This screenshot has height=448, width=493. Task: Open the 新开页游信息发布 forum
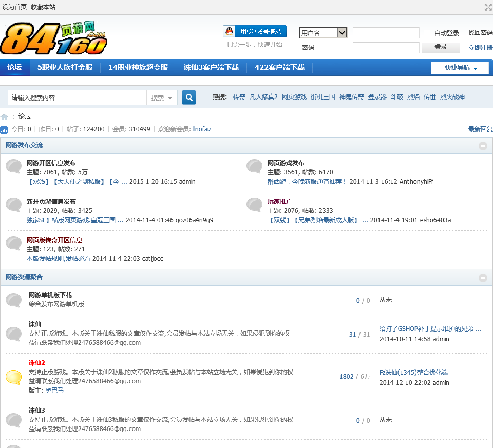coord(51,201)
